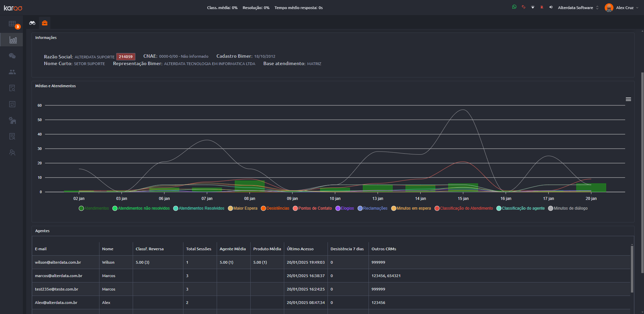Open the table grid icon with badge 3
The height and width of the screenshot is (314, 644).
(12, 24)
